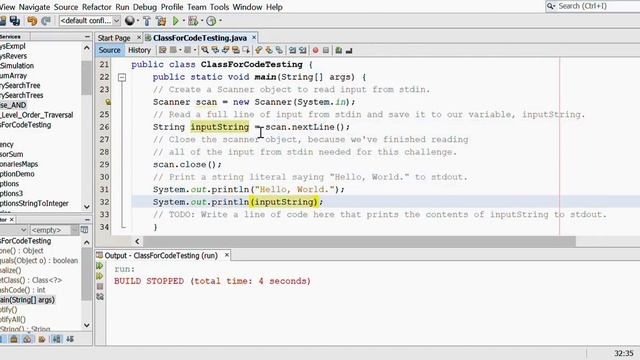
Task: Open the Navigate menu
Action: pyautogui.click(x=34, y=7)
